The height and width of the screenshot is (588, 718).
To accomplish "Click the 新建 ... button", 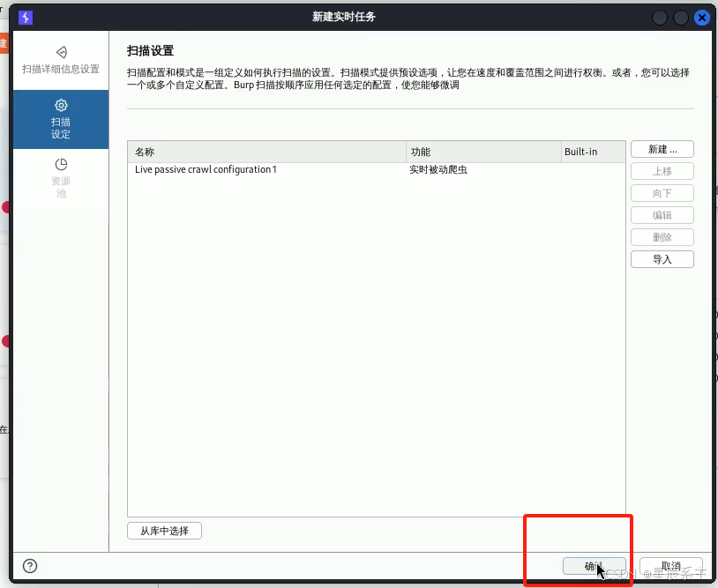I will [x=662, y=149].
